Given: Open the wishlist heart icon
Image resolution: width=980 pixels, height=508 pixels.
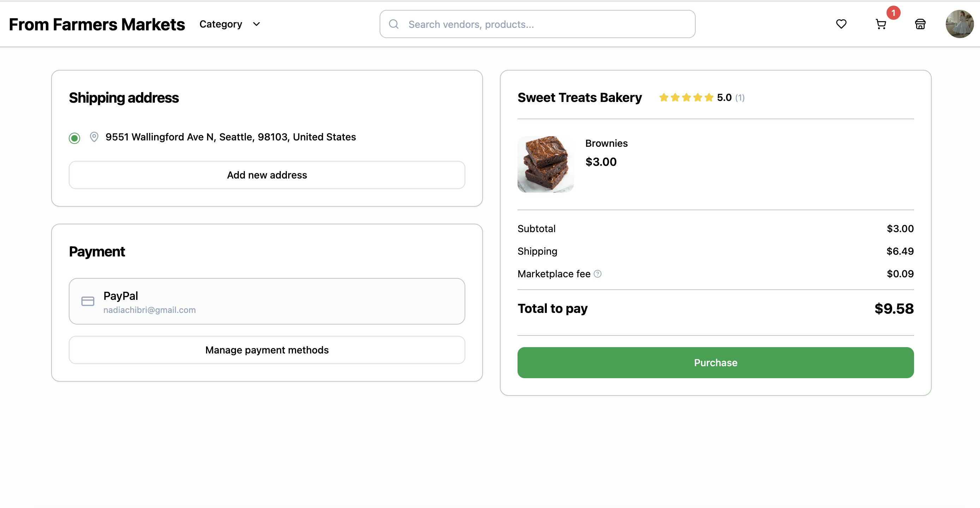Looking at the screenshot, I should coord(841,24).
